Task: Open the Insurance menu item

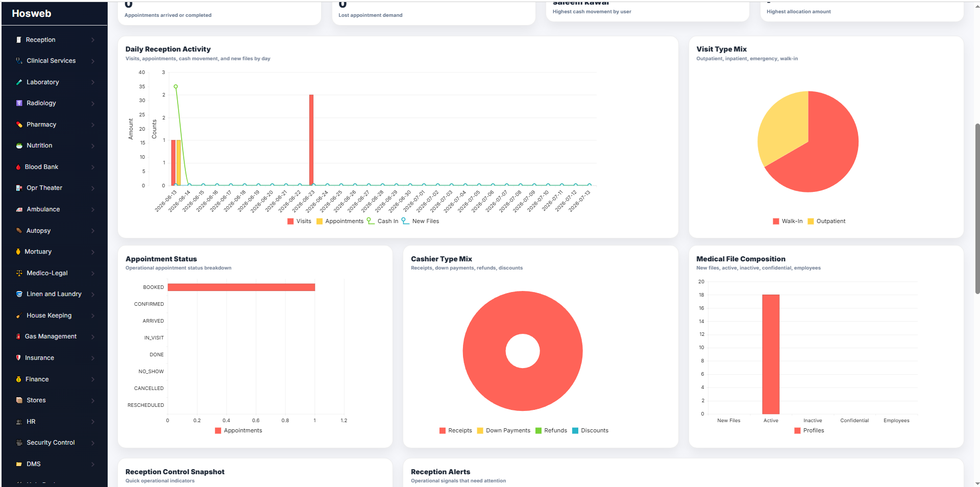Action: click(x=54, y=358)
